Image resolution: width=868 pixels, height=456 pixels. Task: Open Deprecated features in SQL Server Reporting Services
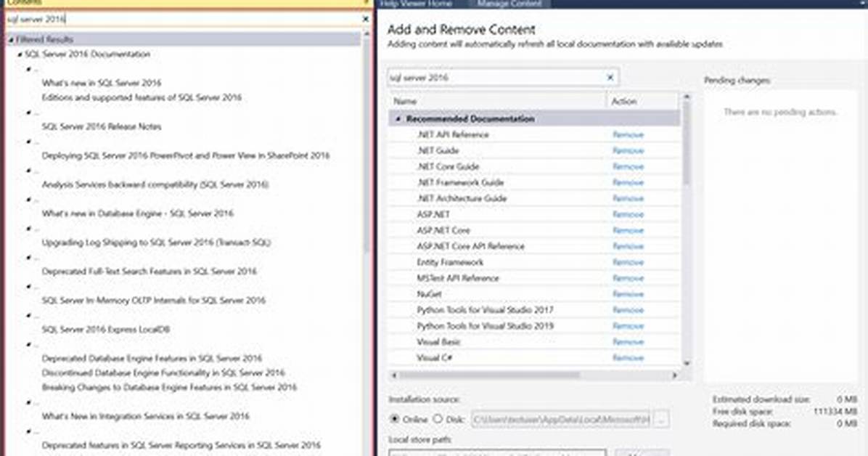181,446
